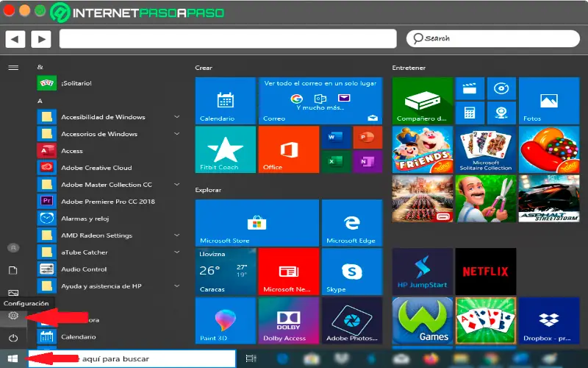Screen dimensions: 588x368
Task: Open the Access application entry
Action: click(x=109, y=151)
